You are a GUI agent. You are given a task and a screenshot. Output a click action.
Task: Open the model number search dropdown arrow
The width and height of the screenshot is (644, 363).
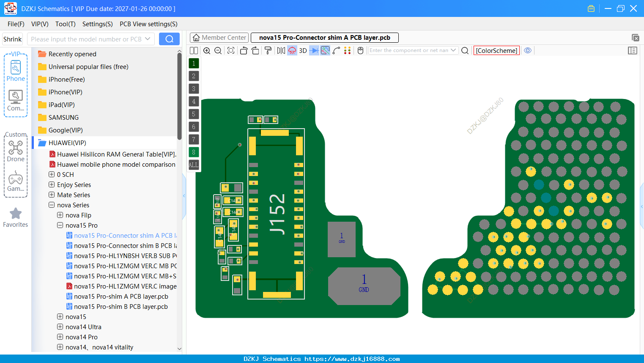point(148,39)
